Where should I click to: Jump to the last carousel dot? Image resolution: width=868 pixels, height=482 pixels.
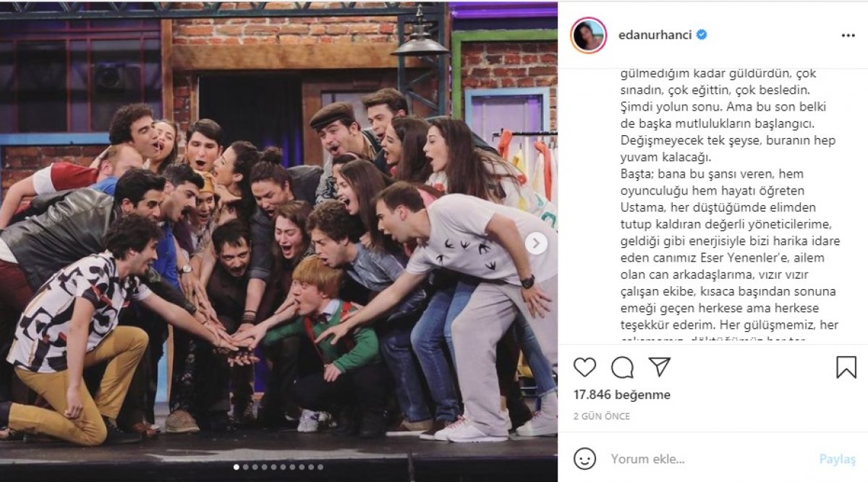tap(320, 467)
